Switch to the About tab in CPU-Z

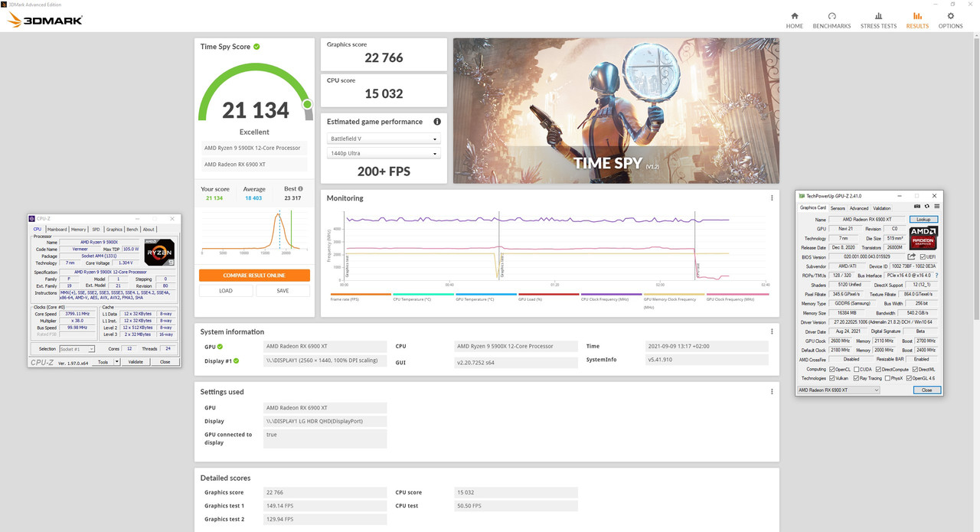(x=149, y=229)
